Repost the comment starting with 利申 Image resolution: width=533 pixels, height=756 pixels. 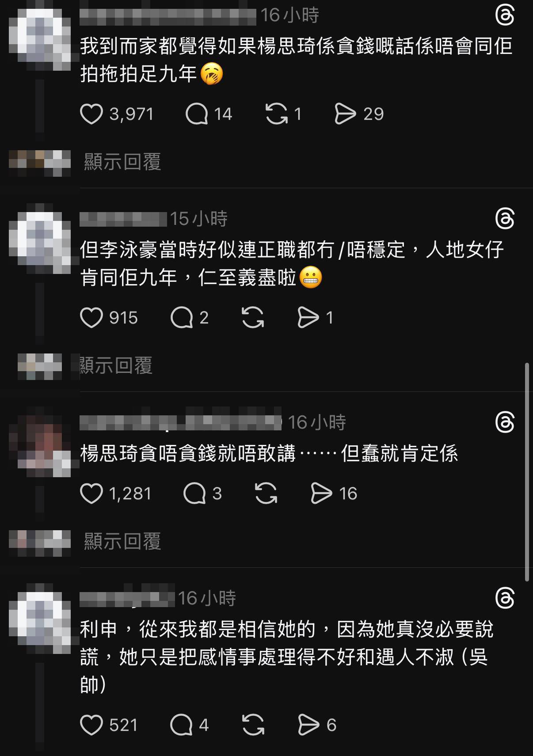click(x=253, y=725)
